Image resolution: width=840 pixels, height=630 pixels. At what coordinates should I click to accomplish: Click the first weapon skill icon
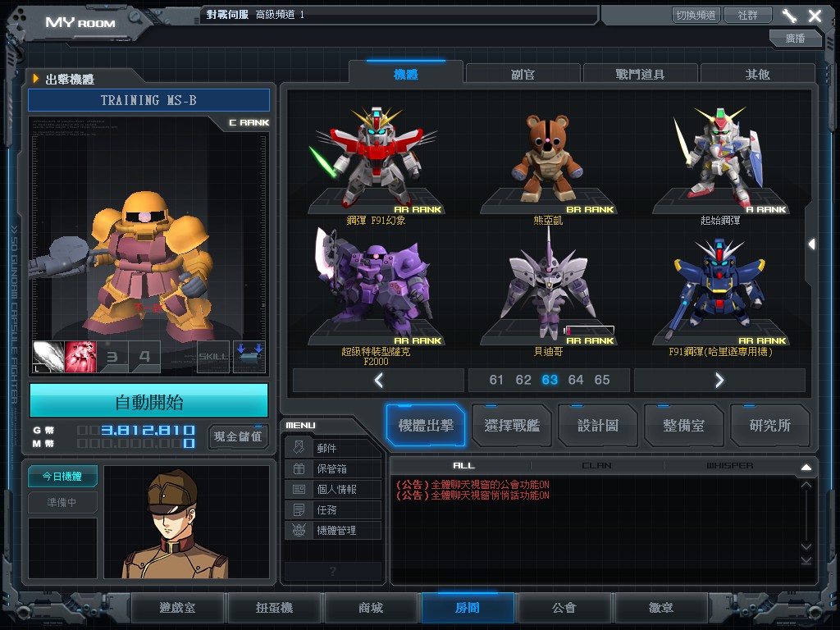(48, 357)
